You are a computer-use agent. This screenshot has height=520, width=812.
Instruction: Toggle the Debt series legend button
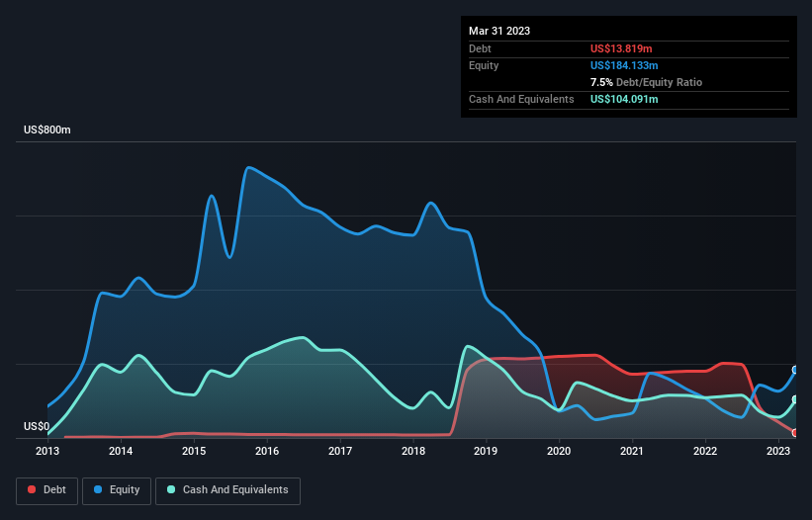tap(47, 490)
